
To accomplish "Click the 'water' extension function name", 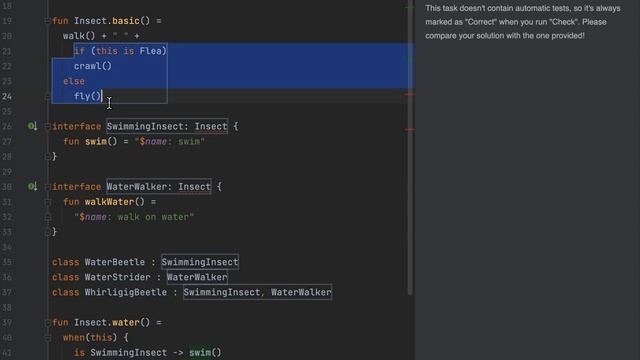I will [x=126, y=322].
